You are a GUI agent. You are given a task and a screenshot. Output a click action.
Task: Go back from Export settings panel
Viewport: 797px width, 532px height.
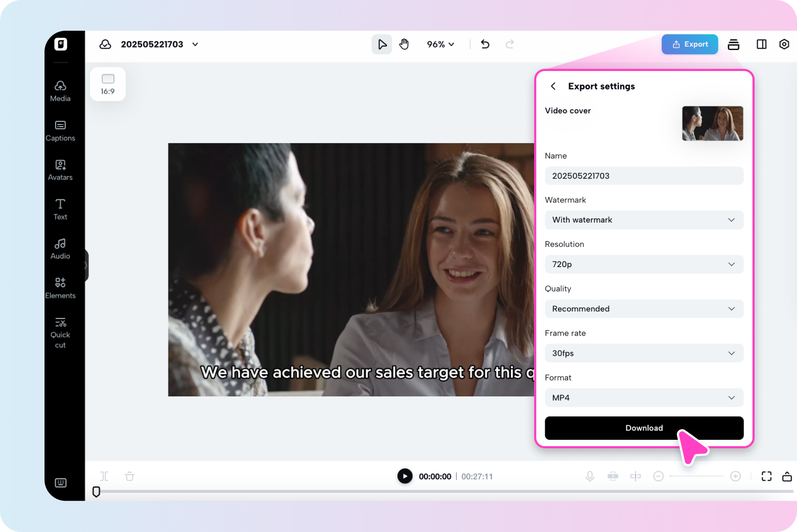click(553, 86)
